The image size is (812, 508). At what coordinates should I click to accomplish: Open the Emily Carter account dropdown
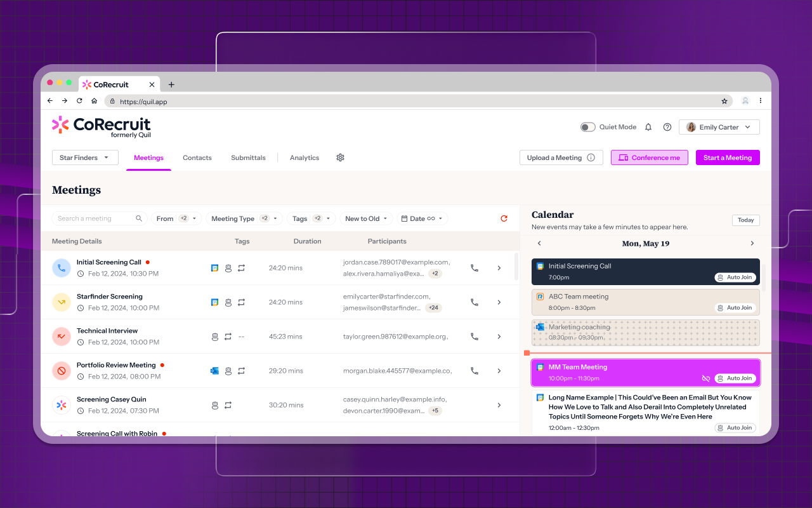tap(719, 127)
